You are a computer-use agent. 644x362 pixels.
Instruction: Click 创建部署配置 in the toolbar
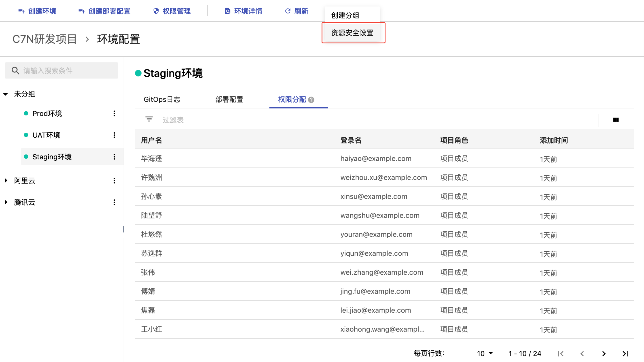(104, 11)
